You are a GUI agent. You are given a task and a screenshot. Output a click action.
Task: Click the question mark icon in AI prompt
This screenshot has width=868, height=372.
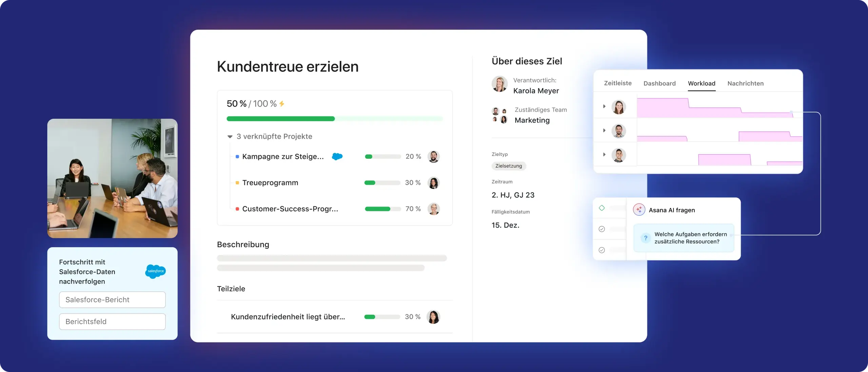pyautogui.click(x=646, y=238)
